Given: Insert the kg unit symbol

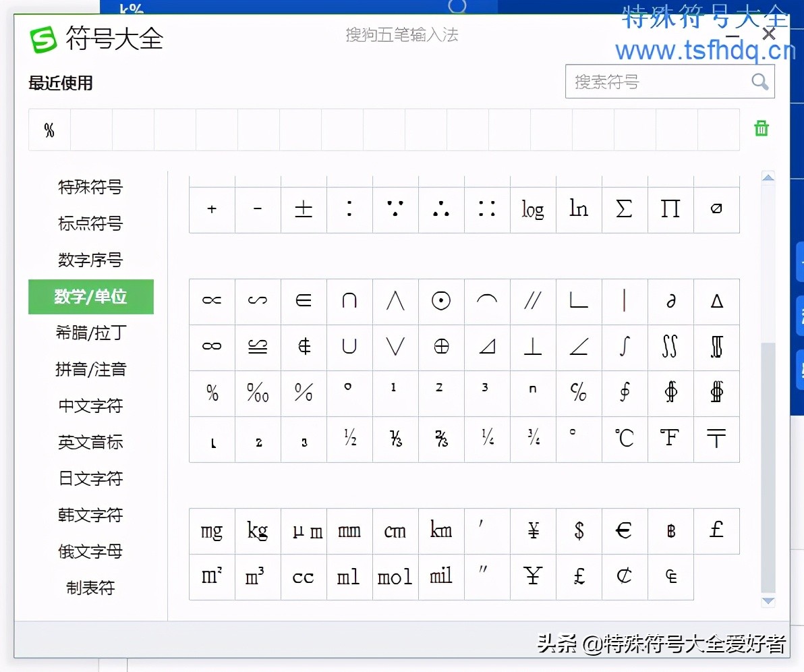Looking at the screenshot, I should [258, 530].
